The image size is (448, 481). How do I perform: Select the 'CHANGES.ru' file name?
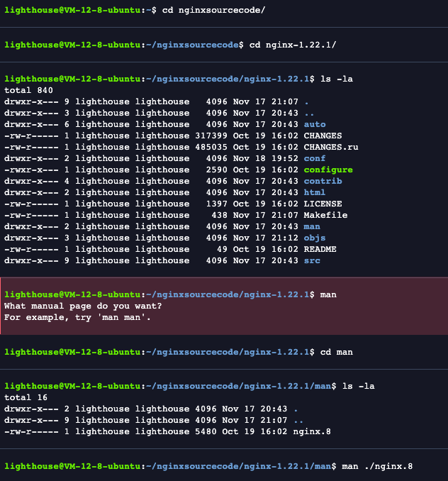[331, 147]
